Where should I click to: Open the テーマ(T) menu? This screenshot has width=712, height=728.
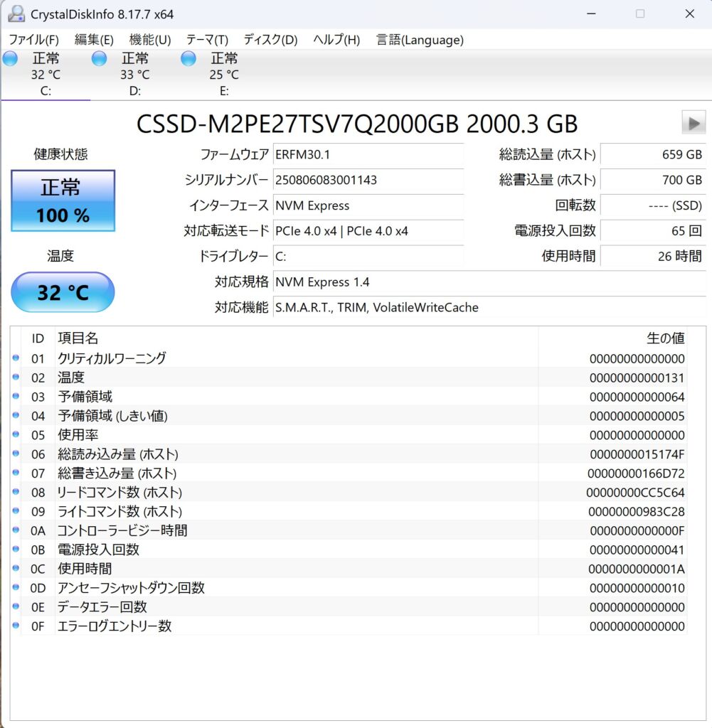click(207, 40)
